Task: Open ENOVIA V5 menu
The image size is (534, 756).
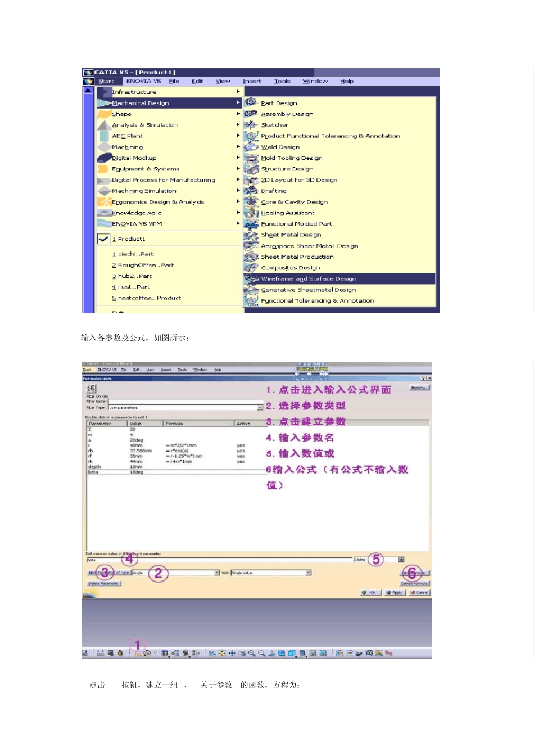Action: pos(143,81)
